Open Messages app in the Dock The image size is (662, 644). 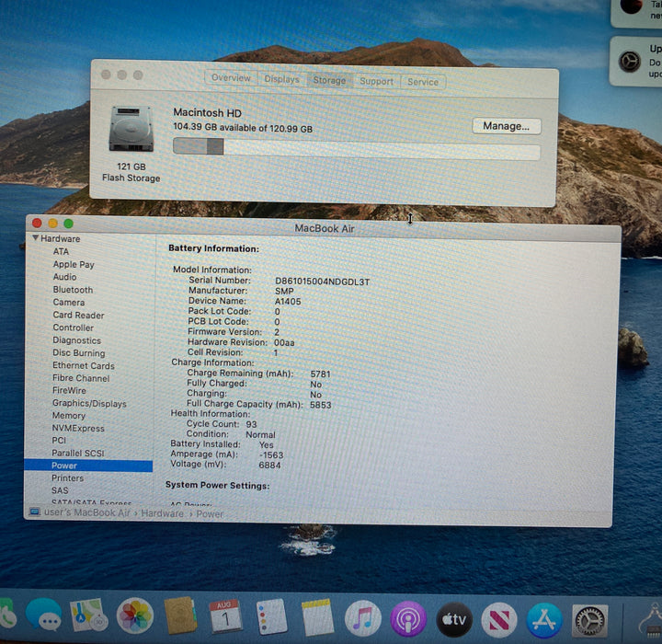(43, 614)
